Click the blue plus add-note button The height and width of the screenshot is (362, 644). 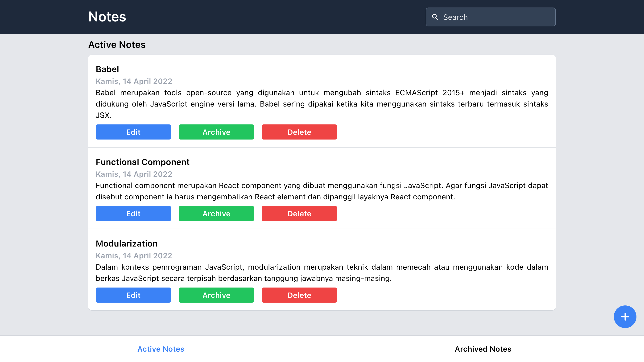coord(625,317)
